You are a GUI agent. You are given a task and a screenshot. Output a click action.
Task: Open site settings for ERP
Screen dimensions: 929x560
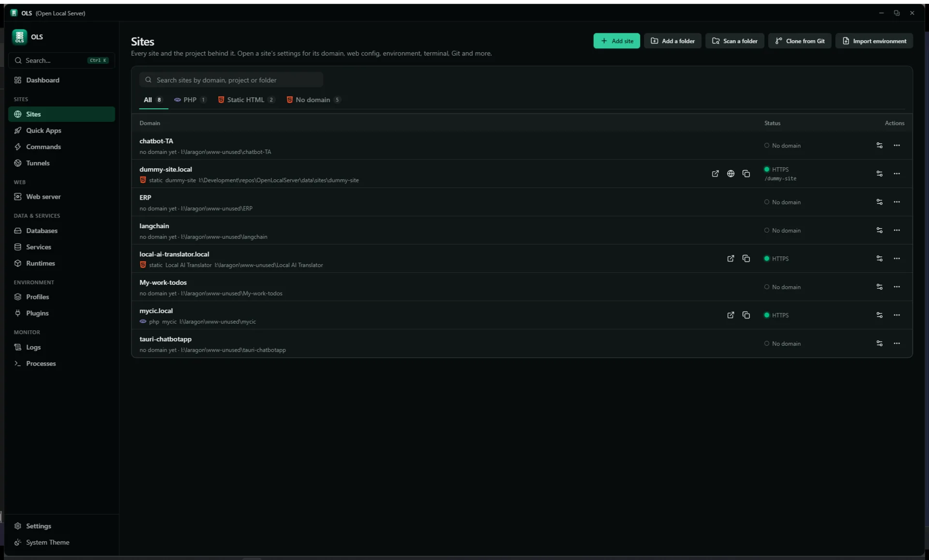(x=879, y=202)
